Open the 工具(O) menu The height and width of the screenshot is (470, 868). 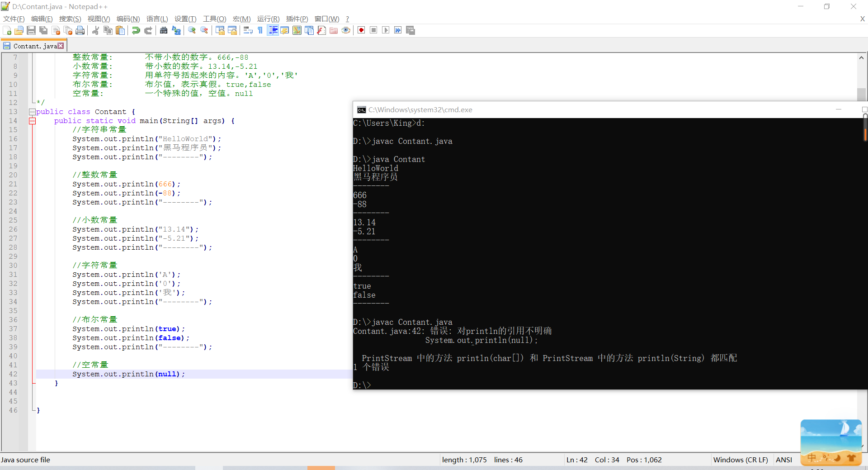click(215, 19)
